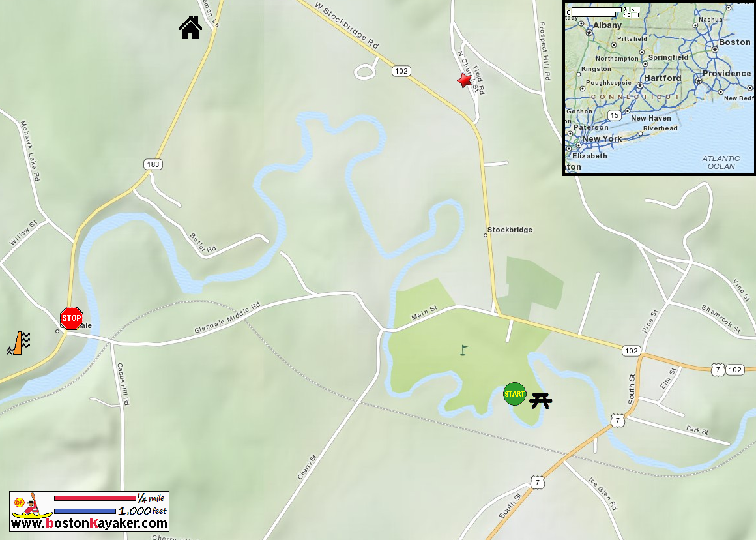Select the picnic table icon
756x540 pixels.
540,400
